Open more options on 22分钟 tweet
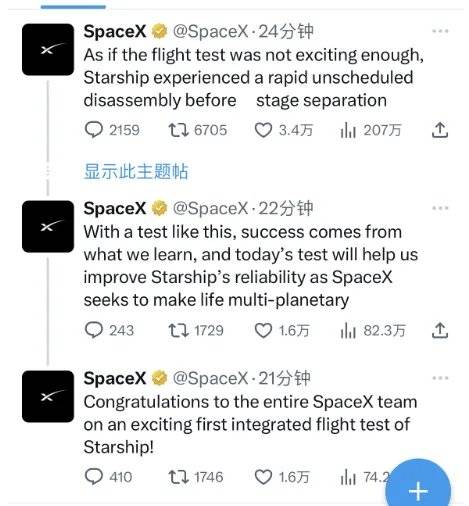This screenshot has width=469, height=506. coord(440,208)
